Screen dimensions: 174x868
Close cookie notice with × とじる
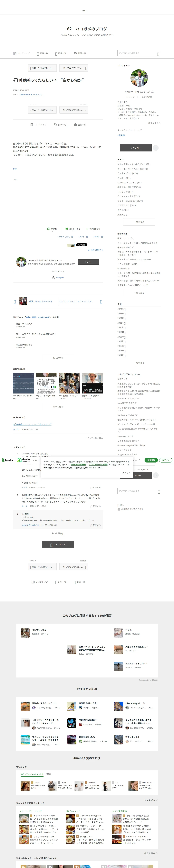tap(126, 473)
